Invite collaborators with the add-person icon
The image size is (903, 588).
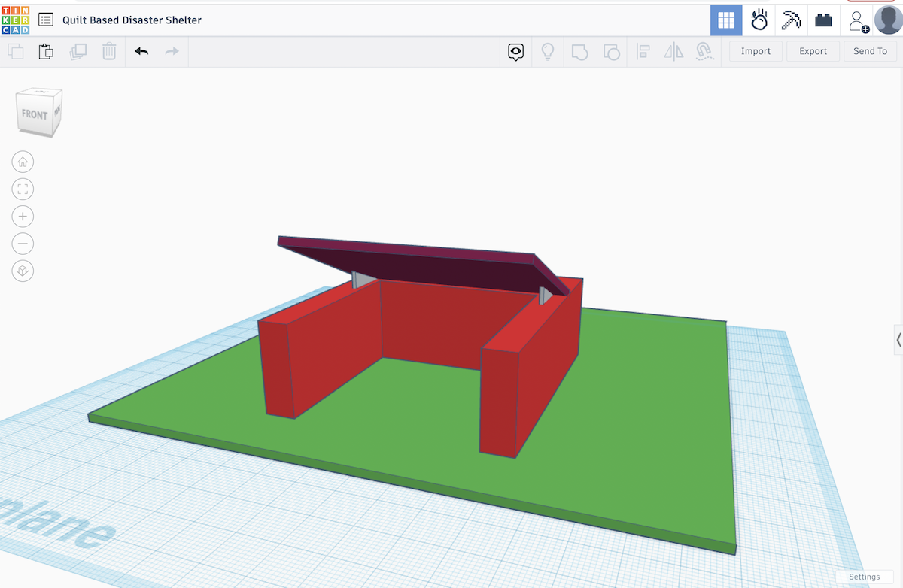tap(858, 20)
